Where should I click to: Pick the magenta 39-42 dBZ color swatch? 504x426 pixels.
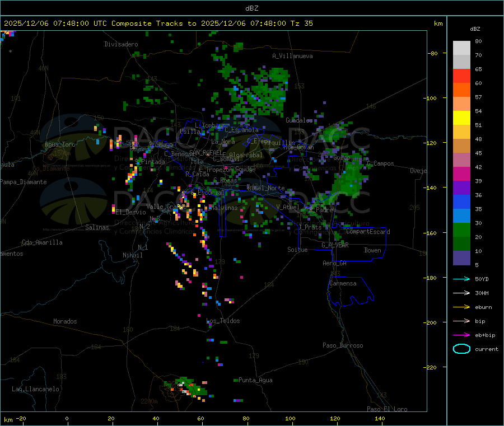tap(461, 174)
